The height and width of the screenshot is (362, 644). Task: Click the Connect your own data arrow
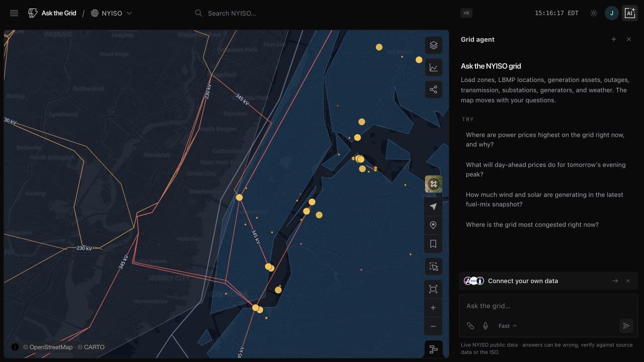(x=615, y=281)
